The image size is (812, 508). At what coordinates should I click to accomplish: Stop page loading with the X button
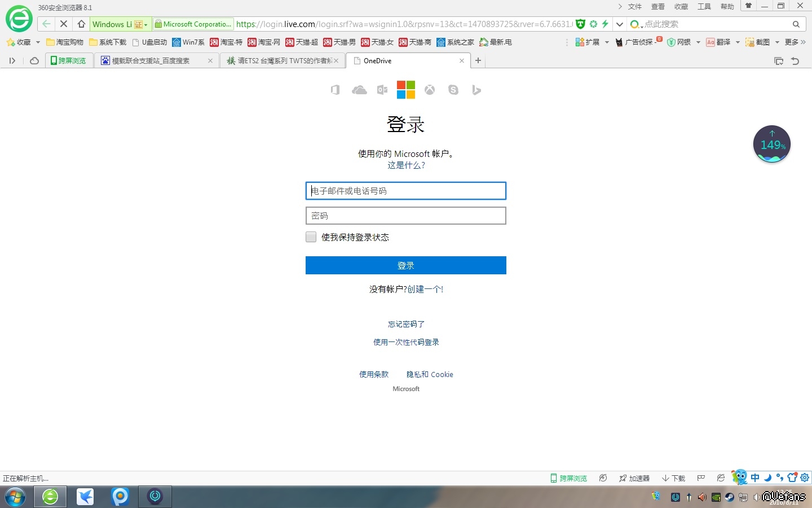click(64, 24)
